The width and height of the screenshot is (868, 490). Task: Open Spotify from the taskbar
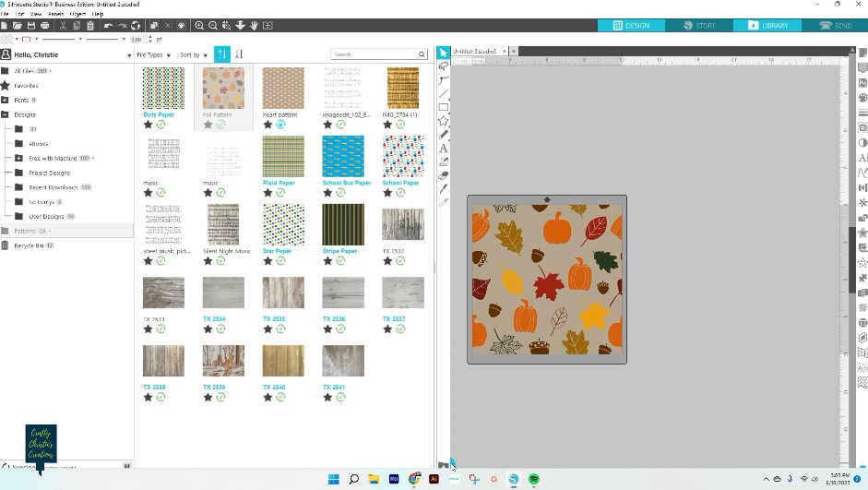(534, 479)
